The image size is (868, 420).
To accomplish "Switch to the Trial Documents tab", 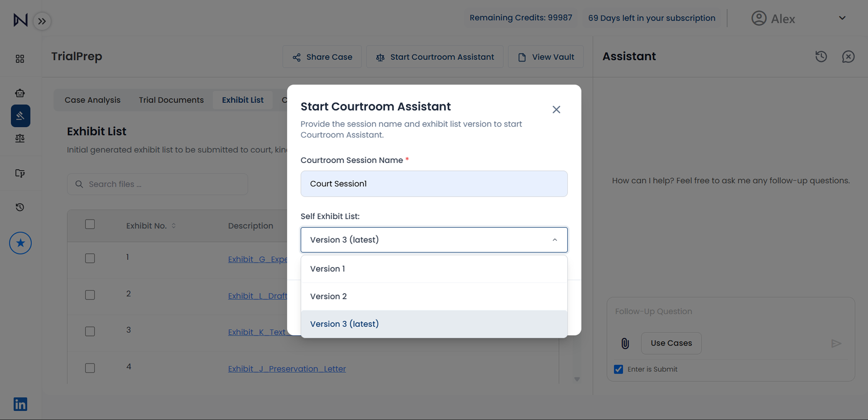I will [171, 100].
